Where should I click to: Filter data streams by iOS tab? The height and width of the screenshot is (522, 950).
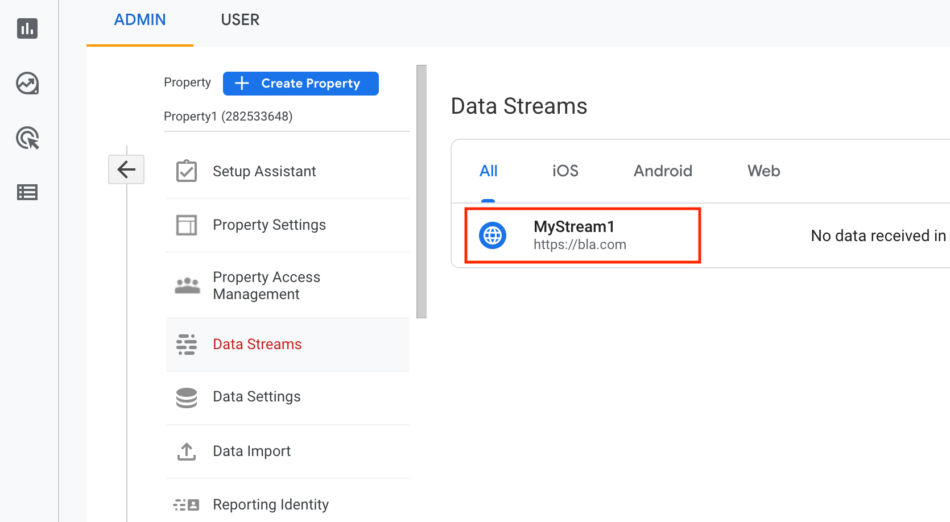click(x=565, y=171)
